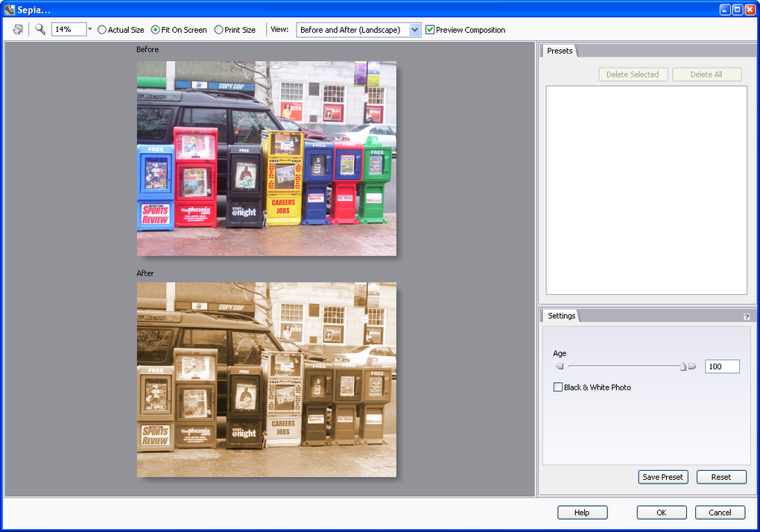Screen dimensions: 760x532
Task: Select the Zoom magnifier tool
Action: [x=40, y=30]
